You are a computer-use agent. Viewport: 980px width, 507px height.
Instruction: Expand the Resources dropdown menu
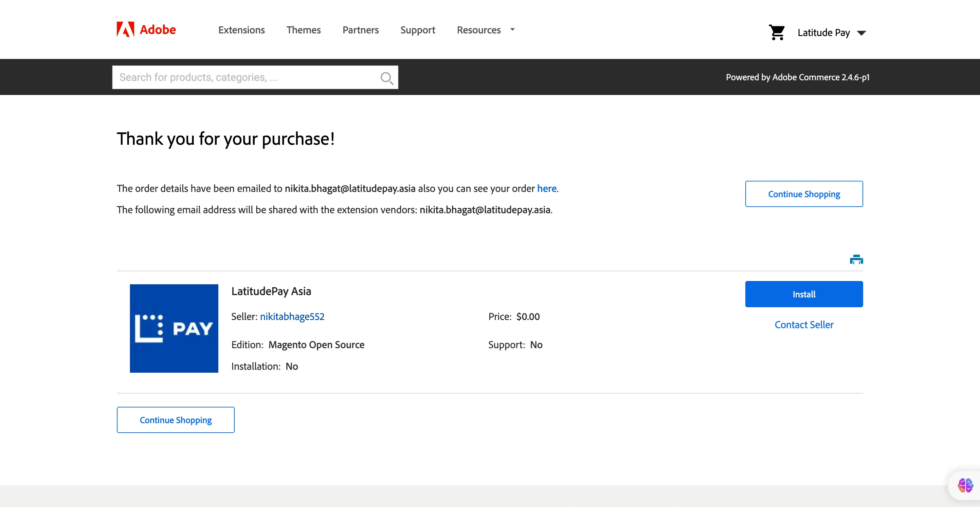(486, 30)
